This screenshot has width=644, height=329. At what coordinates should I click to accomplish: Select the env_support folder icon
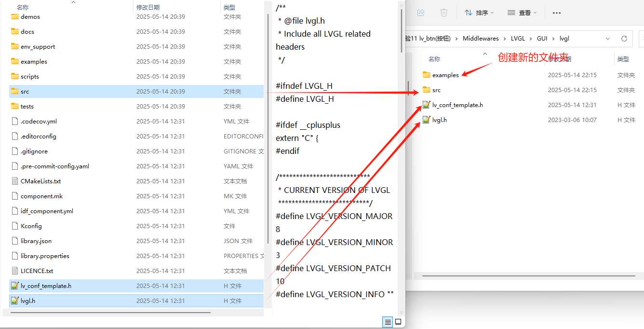(x=14, y=47)
